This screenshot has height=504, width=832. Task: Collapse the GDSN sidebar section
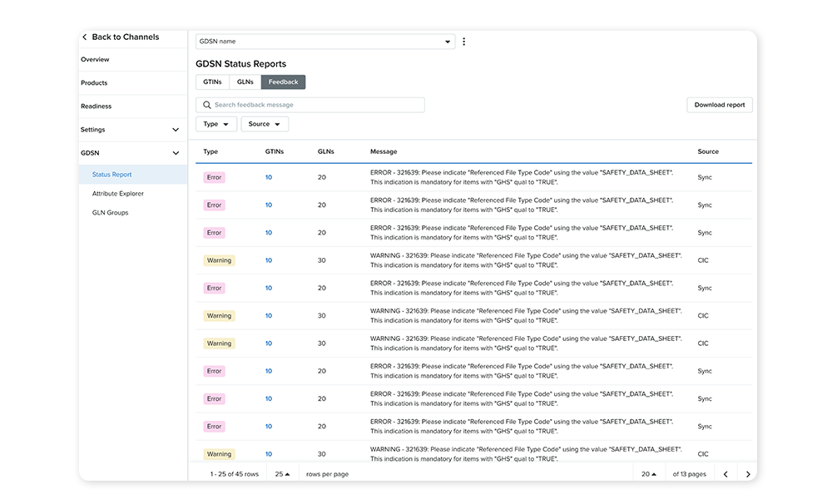pos(176,153)
